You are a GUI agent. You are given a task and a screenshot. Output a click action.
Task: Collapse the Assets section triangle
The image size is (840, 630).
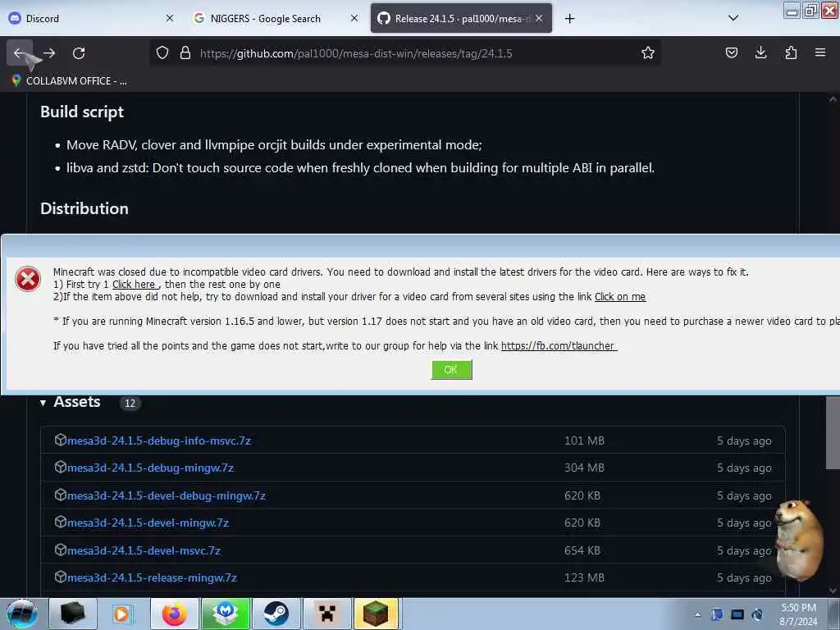tap(43, 403)
